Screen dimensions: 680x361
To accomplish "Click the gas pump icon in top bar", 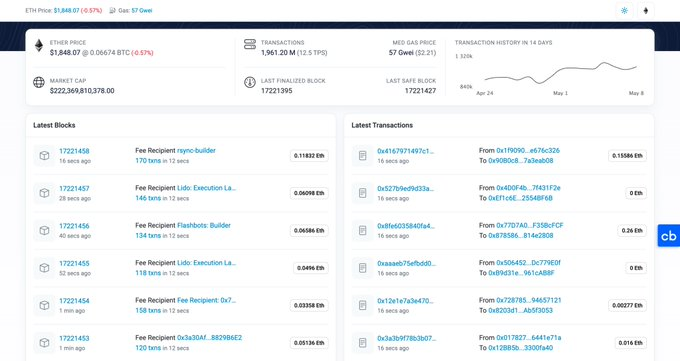I will pos(112,10).
